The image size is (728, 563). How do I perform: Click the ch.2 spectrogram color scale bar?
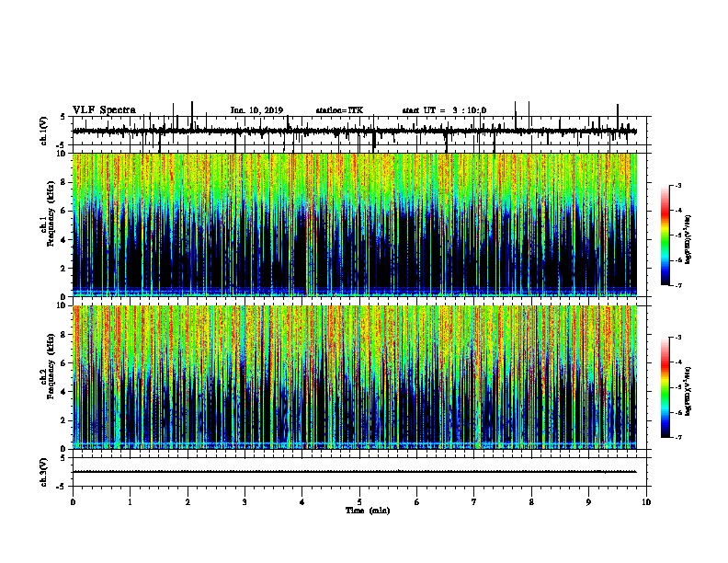pos(665,387)
